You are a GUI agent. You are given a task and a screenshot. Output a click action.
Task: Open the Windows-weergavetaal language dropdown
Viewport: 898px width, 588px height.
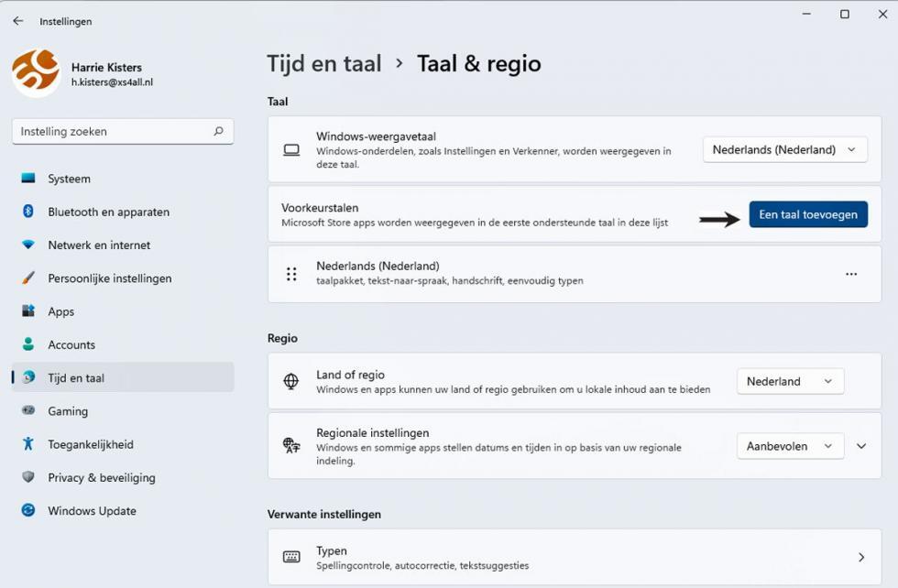(x=784, y=149)
